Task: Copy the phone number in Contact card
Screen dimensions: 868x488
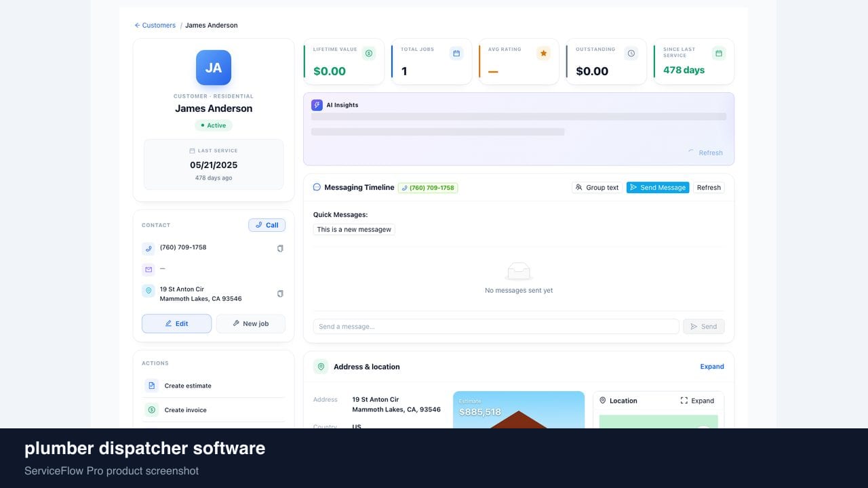Action: tap(280, 249)
